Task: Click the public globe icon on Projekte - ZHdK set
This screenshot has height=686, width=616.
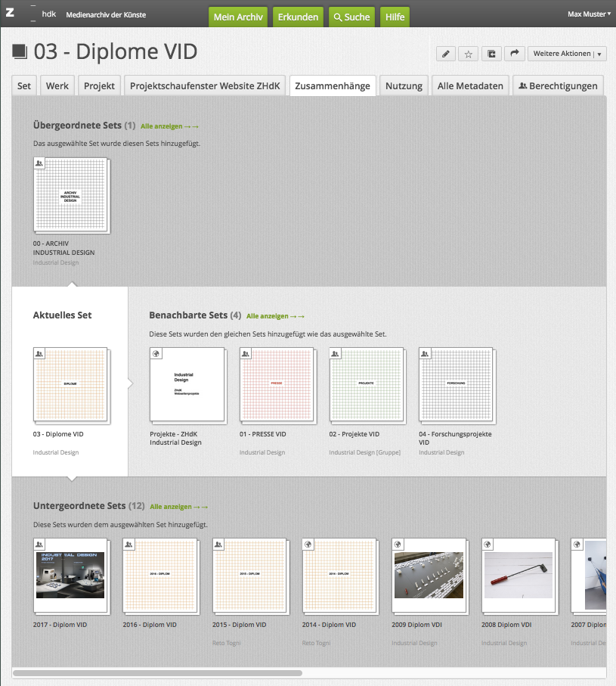Action: (156, 353)
